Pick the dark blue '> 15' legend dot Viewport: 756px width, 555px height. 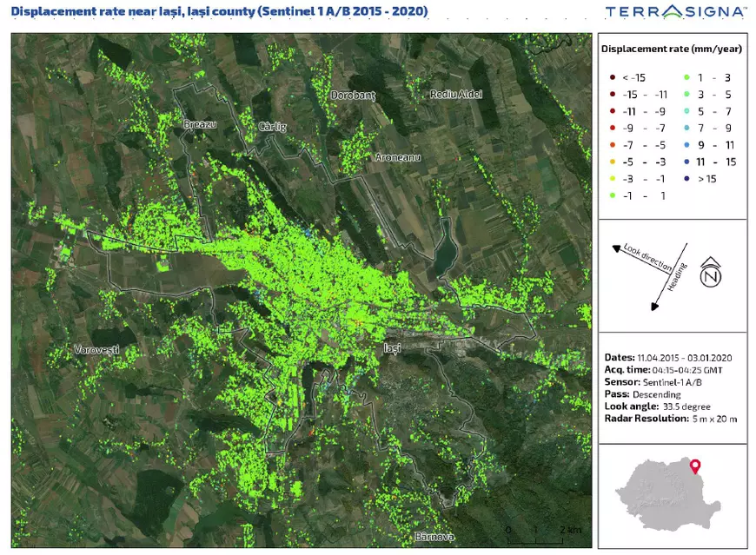click(x=687, y=179)
